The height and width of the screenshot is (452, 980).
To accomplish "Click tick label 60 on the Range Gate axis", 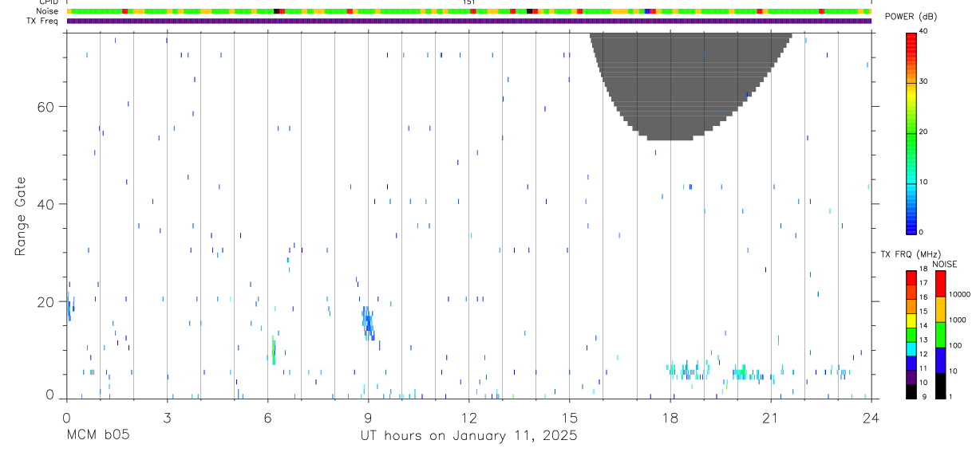I will [x=45, y=107].
